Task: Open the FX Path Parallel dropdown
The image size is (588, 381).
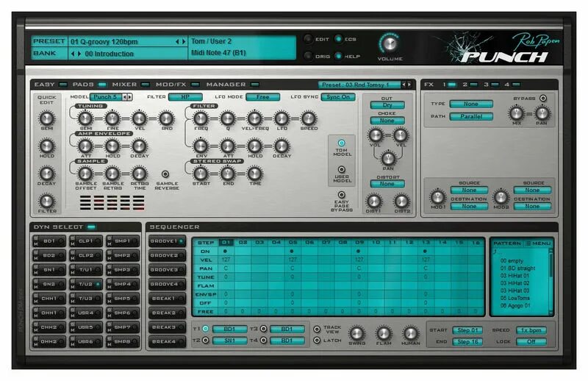Action: click(471, 116)
